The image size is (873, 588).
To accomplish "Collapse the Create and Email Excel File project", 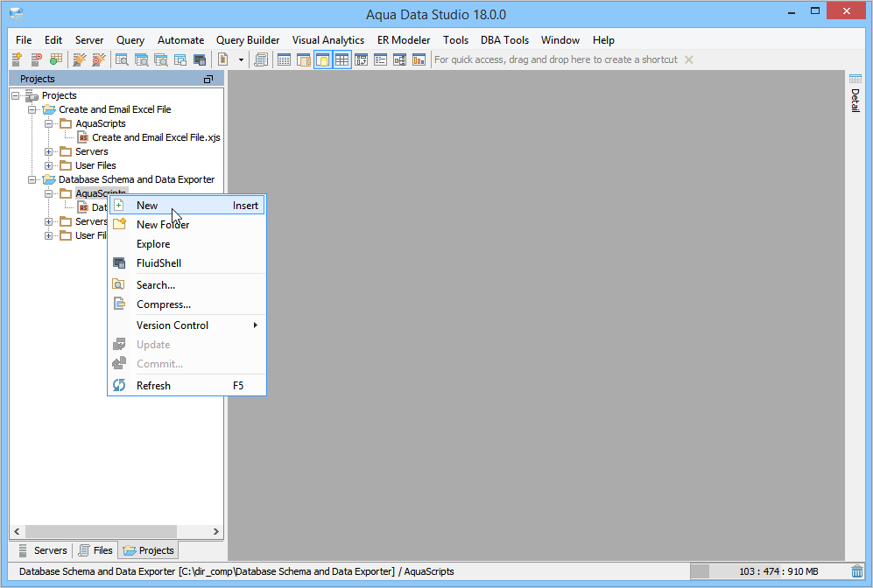I will click(x=32, y=109).
